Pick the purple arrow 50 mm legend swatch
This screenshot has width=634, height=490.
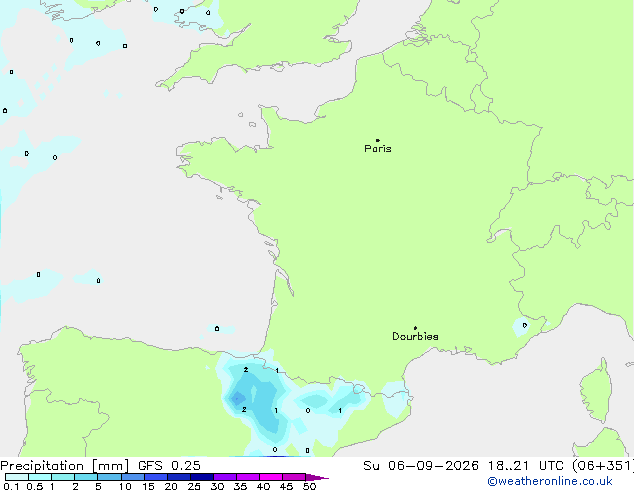[x=317, y=477]
